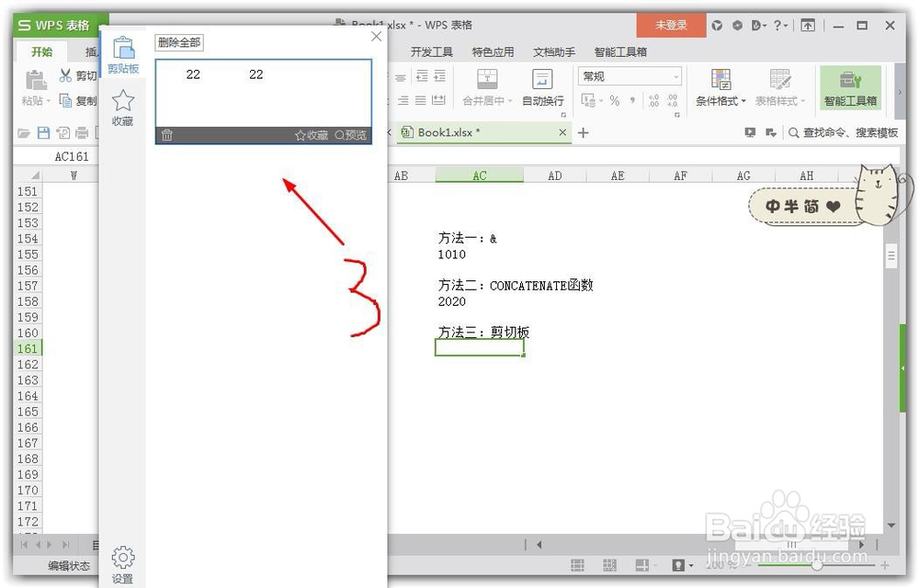919x588 pixels.
Task: Empty the clipboard using the trash icon
Action: (x=166, y=134)
